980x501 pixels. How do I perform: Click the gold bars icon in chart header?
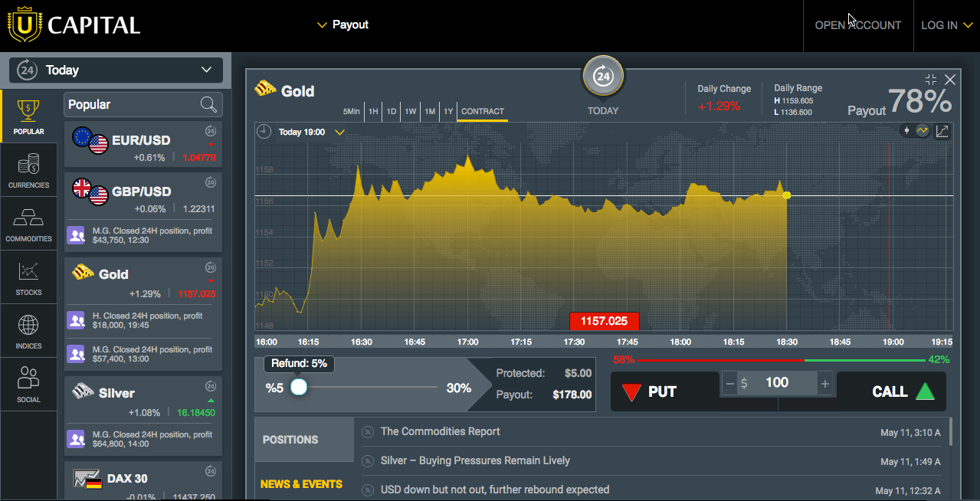click(266, 88)
